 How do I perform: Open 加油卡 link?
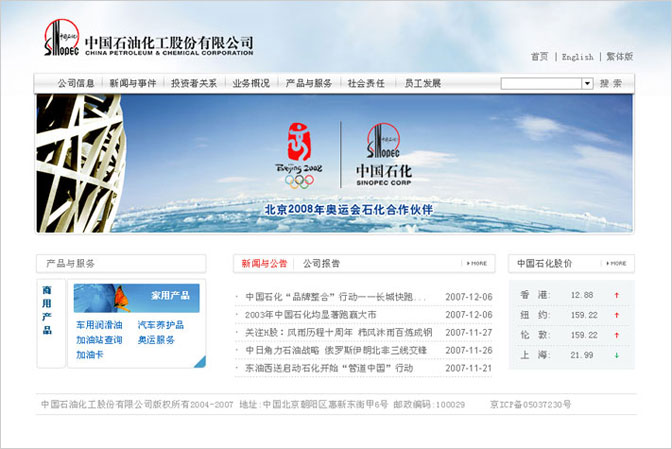tap(90, 355)
